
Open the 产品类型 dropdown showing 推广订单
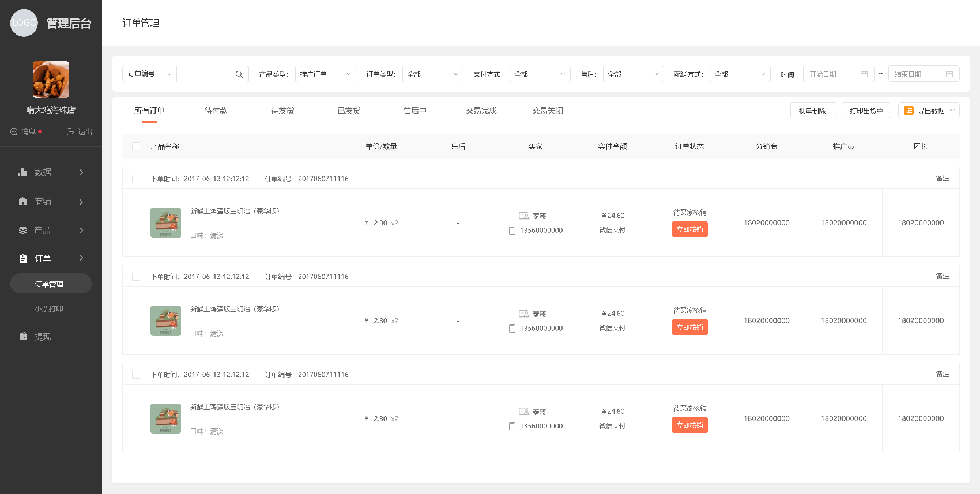click(x=325, y=74)
